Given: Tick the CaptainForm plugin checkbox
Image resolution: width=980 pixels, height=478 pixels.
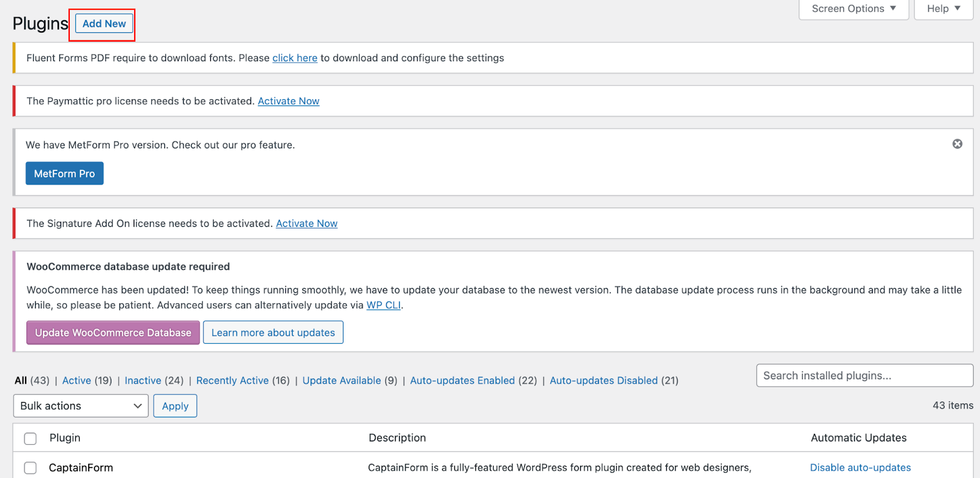Looking at the screenshot, I should pos(30,468).
